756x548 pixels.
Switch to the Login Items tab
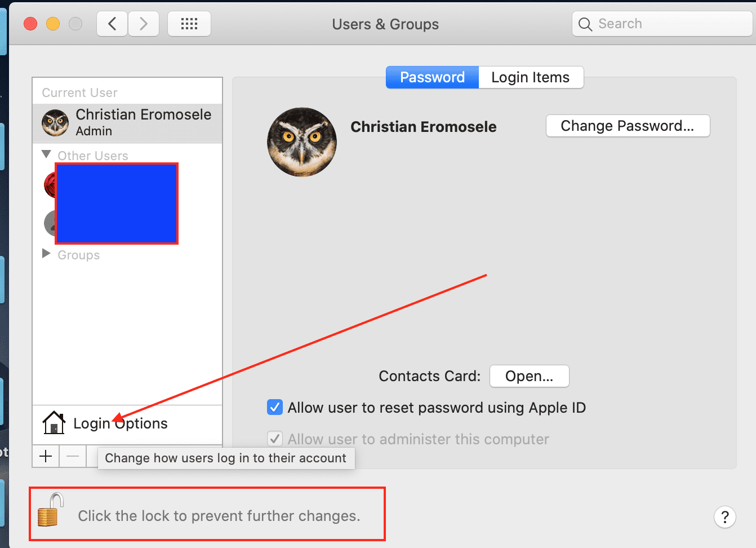[x=531, y=77]
